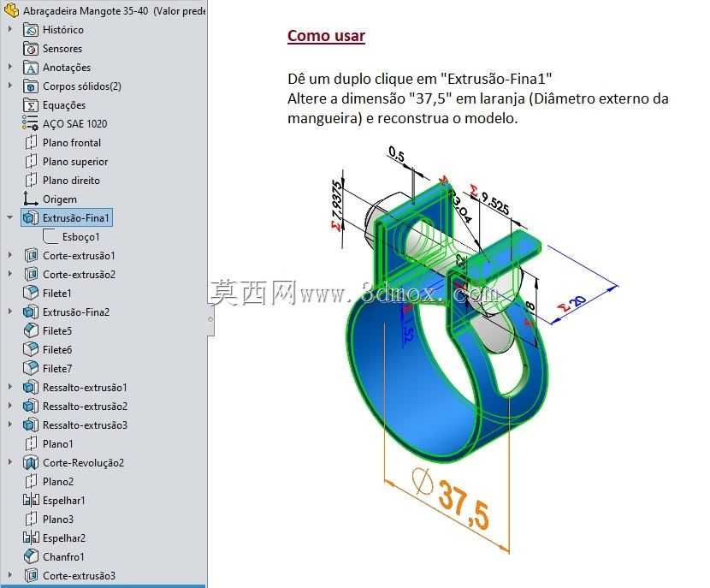Expand the Extrusão-Fina2 node

(x=10, y=312)
